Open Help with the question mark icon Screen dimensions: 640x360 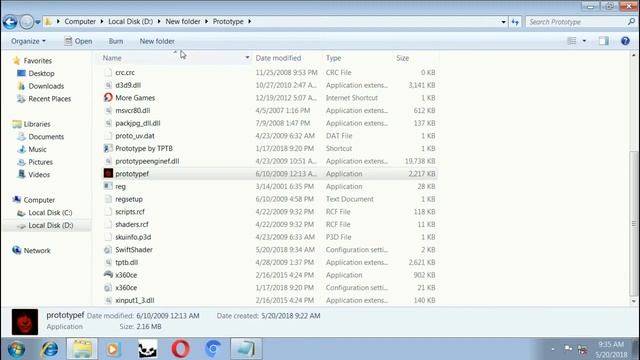point(625,41)
